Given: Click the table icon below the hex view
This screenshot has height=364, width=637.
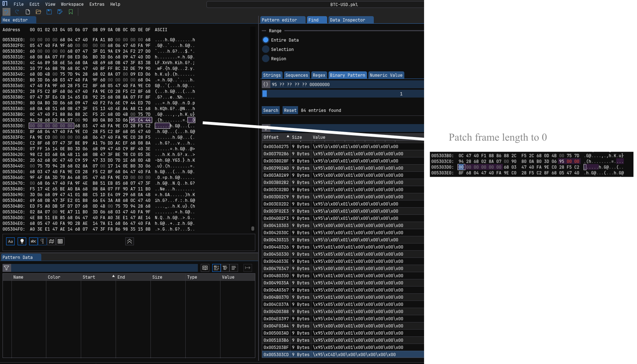Looking at the screenshot, I should pos(60,241).
